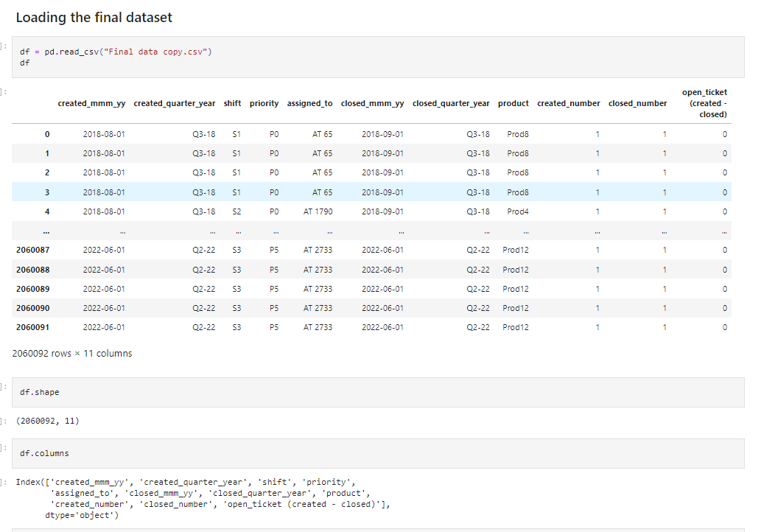Screen dimensions: 761x532
Task: Select the shift column header
Action: click(232, 103)
